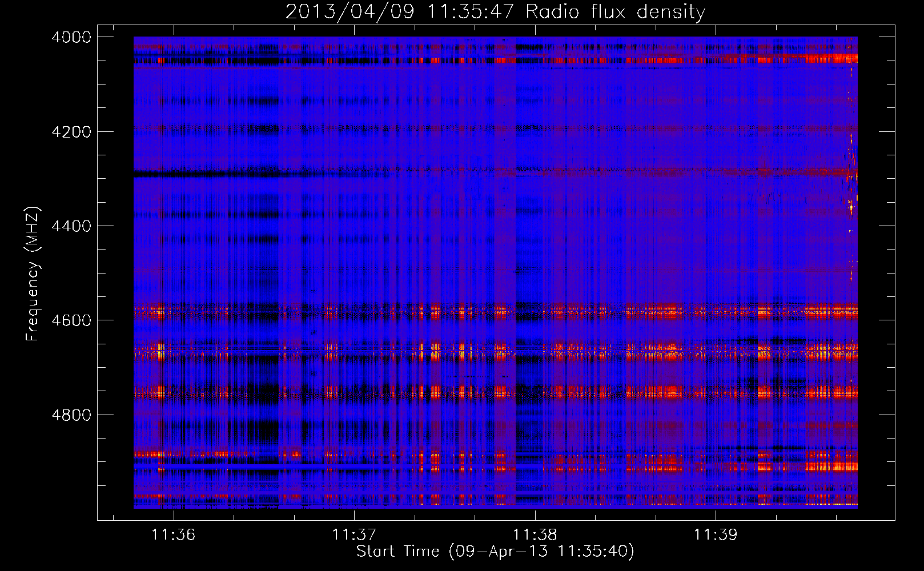This screenshot has width=924, height=571.
Task: Click the 11:38 time tick label
Action: pyautogui.click(x=535, y=534)
